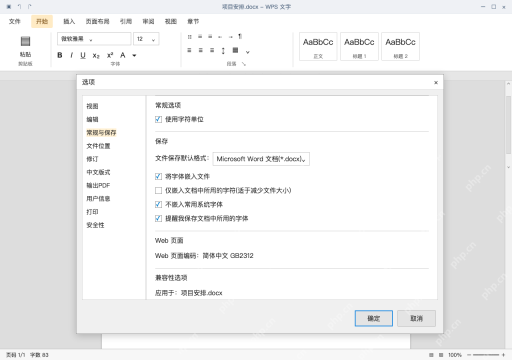Apply the 标题 2 style thumbnail
The image size is (512, 360).
[x=400, y=46]
